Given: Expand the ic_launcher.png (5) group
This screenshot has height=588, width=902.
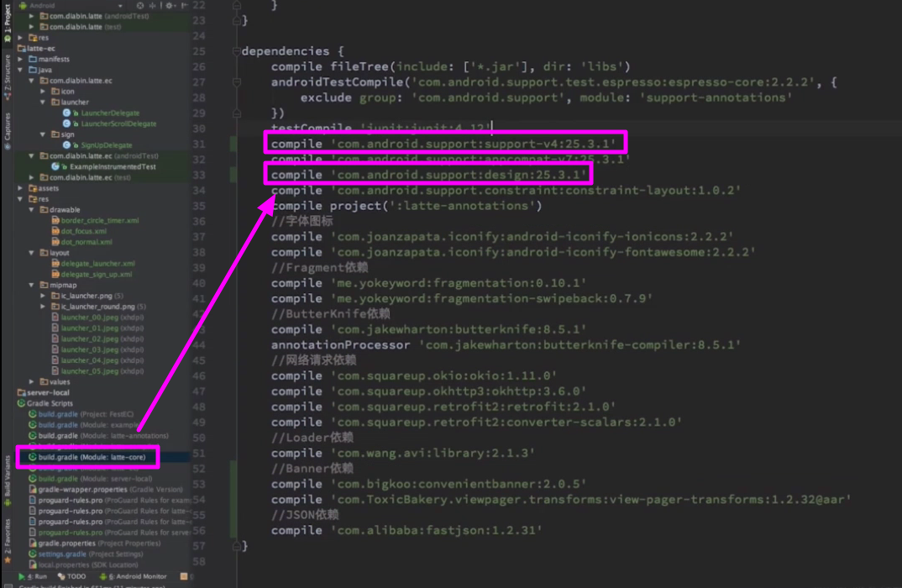Looking at the screenshot, I should (43, 296).
